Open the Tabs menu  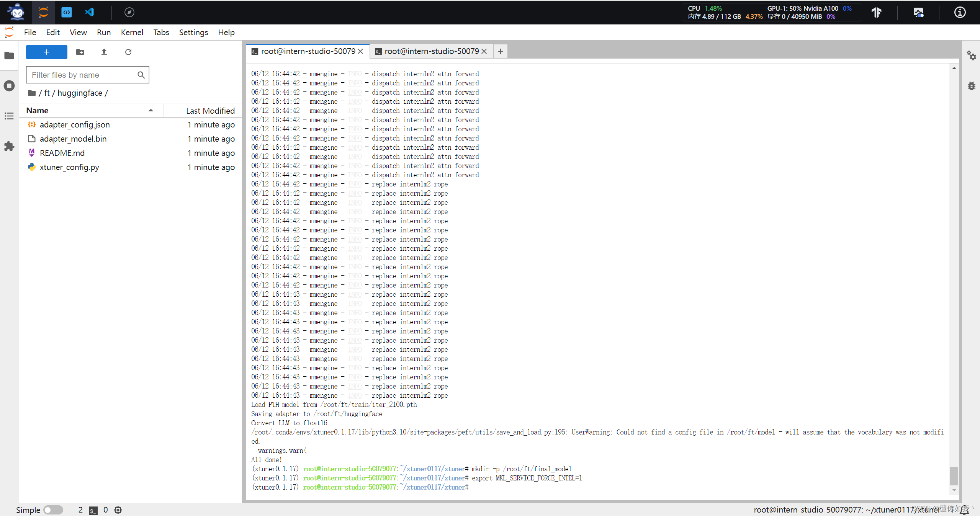click(161, 33)
